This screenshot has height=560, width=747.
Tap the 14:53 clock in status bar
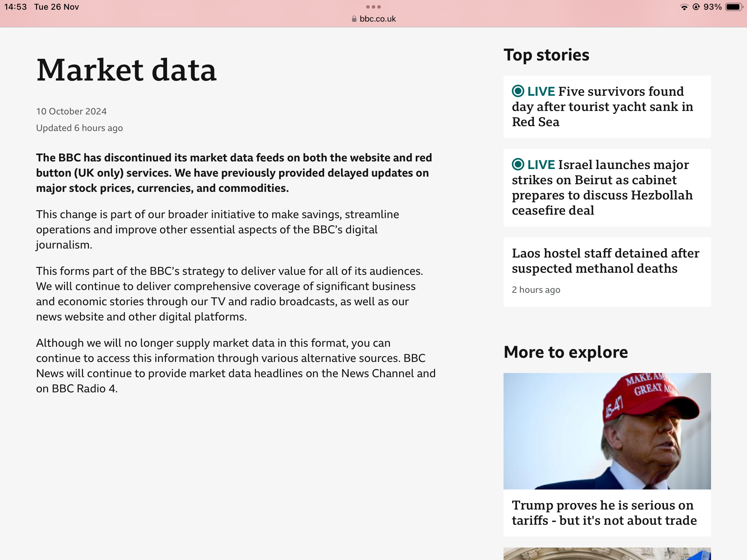[15, 7]
